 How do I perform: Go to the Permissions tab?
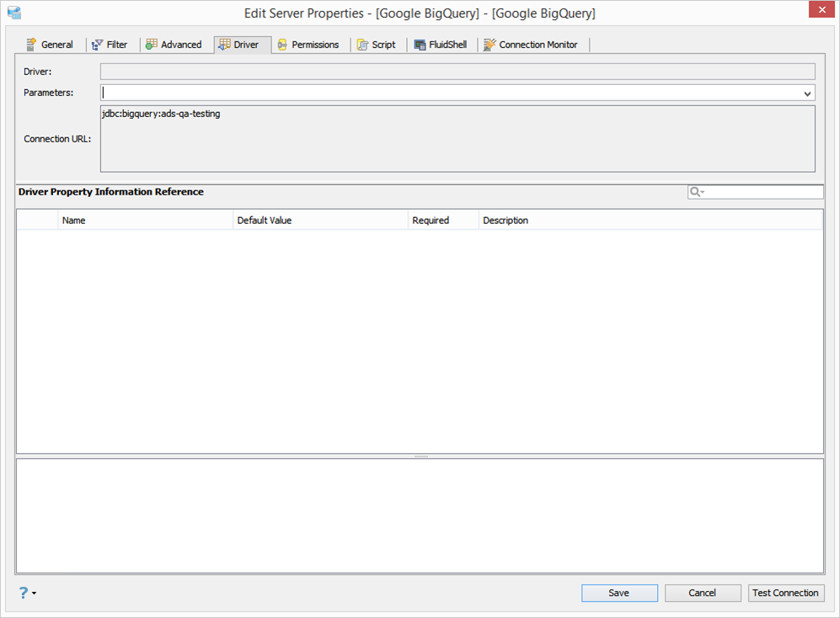pyautogui.click(x=309, y=45)
